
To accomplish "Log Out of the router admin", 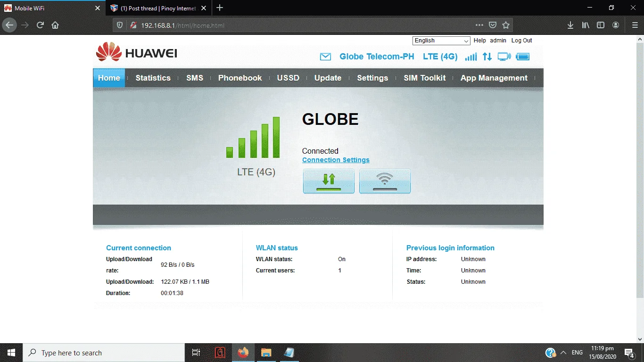I will [x=521, y=41].
